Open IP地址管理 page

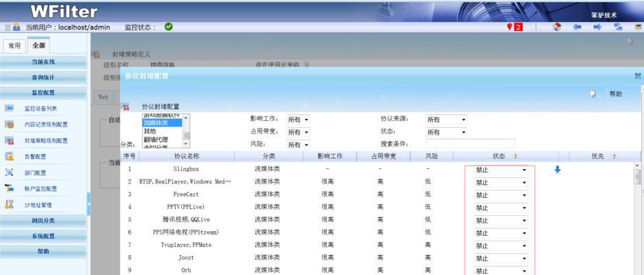click(x=38, y=205)
